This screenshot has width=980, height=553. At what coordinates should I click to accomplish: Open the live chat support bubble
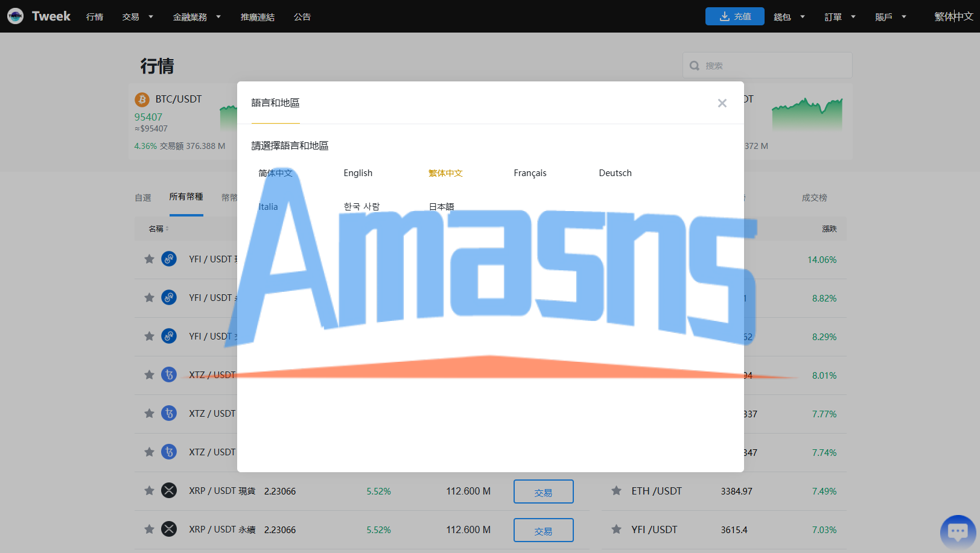[958, 532]
